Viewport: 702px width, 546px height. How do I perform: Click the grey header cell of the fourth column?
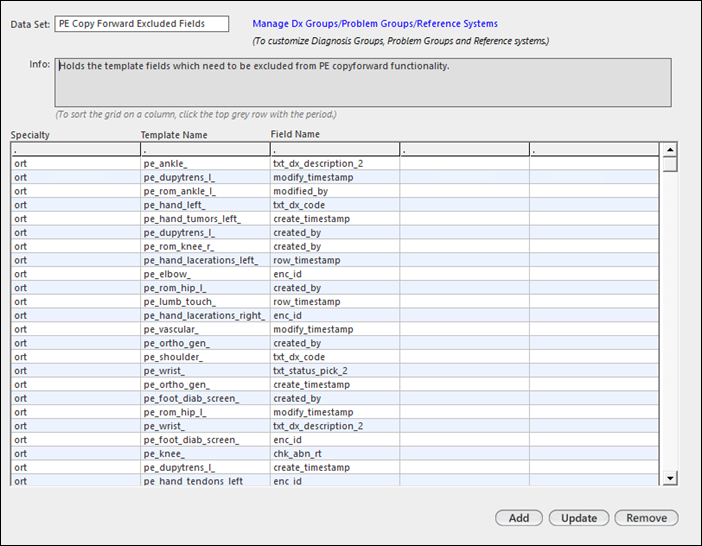pyautogui.click(x=464, y=149)
